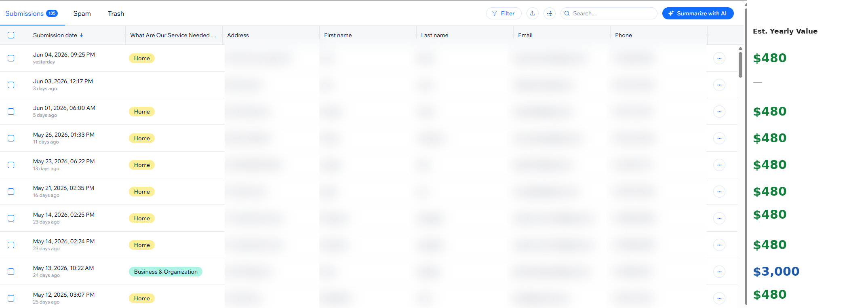
Task: Click the Business & Organization tag
Action: (x=166, y=272)
